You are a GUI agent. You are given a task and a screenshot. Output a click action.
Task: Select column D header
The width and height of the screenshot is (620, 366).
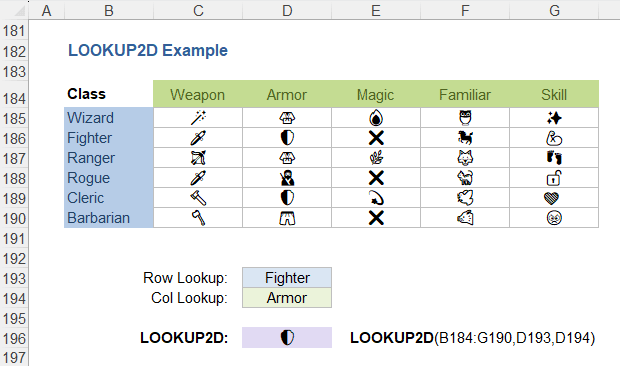[287, 10]
